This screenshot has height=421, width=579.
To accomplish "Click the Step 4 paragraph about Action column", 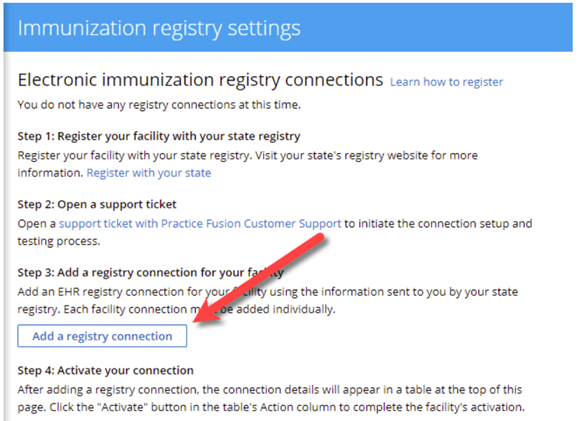I will tap(271, 398).
